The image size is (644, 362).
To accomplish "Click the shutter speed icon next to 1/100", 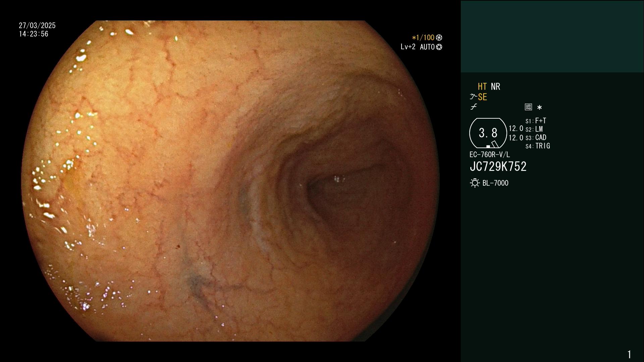I will [439, 38].
